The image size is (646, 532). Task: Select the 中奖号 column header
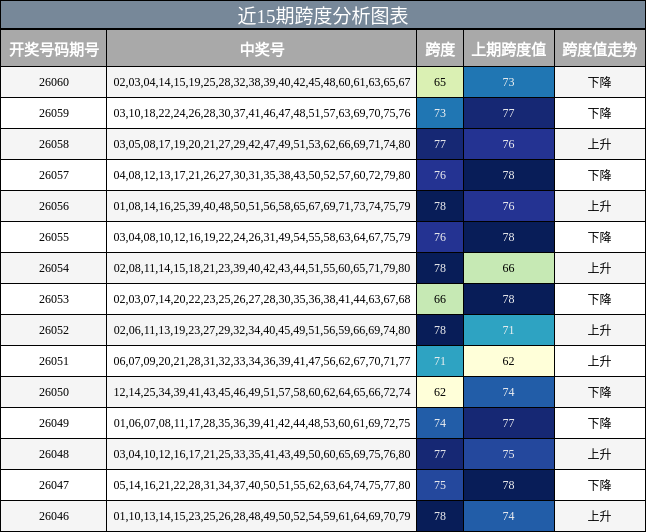click(262, 49)
